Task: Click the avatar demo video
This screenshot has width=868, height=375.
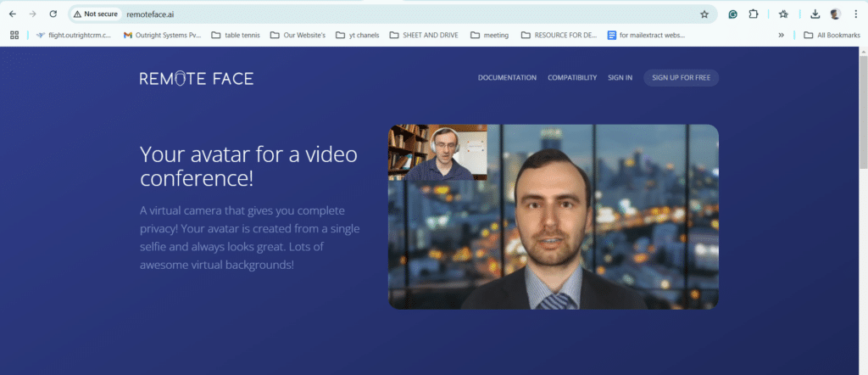Action: pos(554,216)
